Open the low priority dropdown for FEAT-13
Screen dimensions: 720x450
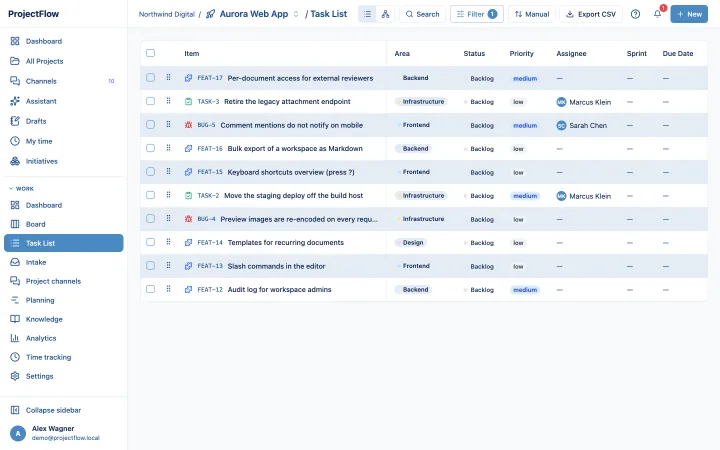[518, 266]
